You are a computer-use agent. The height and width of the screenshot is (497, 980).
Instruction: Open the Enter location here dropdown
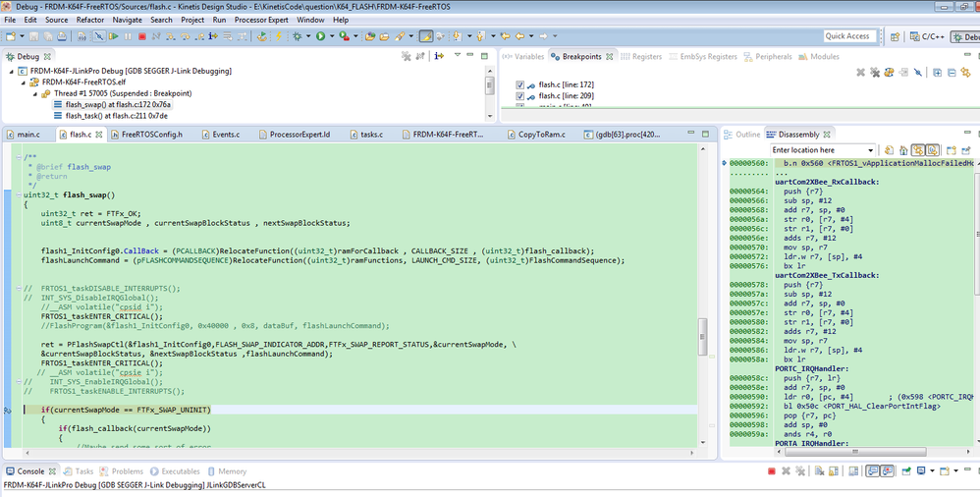coord(871,150)
